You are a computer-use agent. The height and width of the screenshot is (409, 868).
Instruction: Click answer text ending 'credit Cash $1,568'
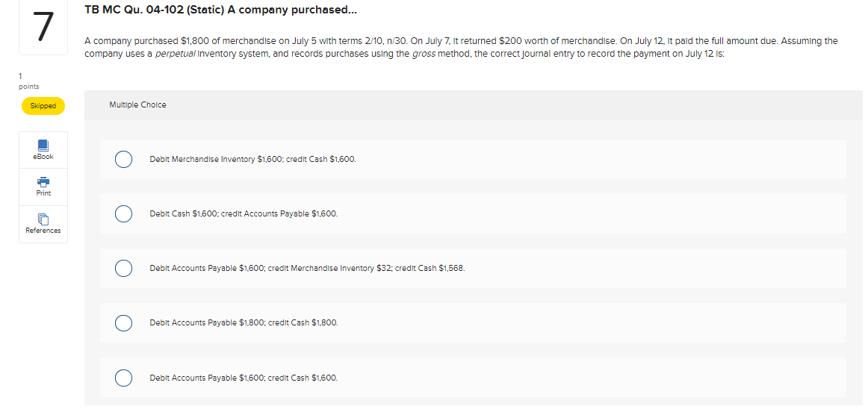tap(307, 269)
